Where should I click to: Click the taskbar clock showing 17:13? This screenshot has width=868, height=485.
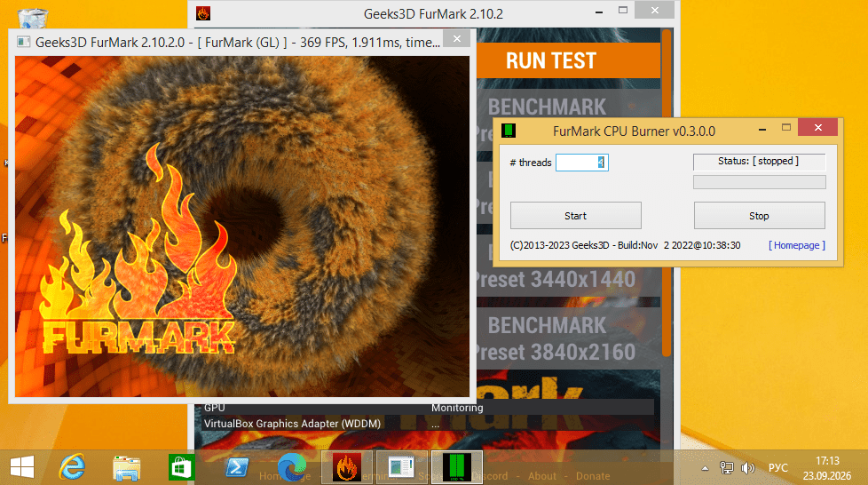[827, 468]
